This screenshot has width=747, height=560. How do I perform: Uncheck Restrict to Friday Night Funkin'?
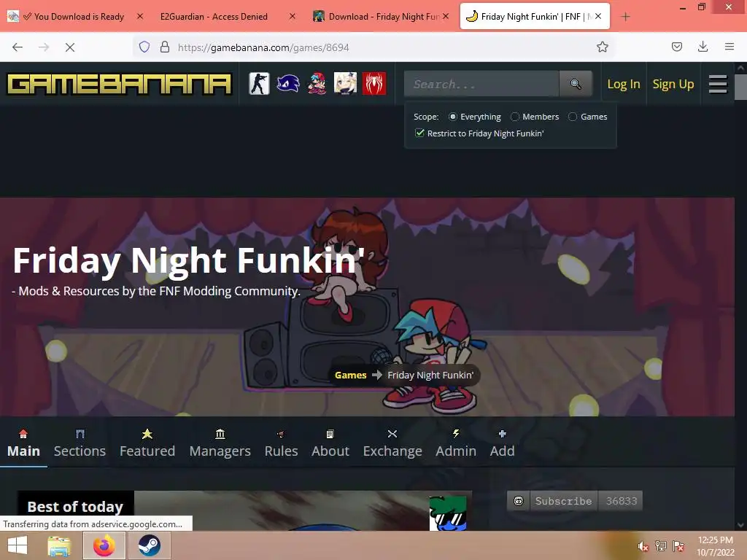419,133
